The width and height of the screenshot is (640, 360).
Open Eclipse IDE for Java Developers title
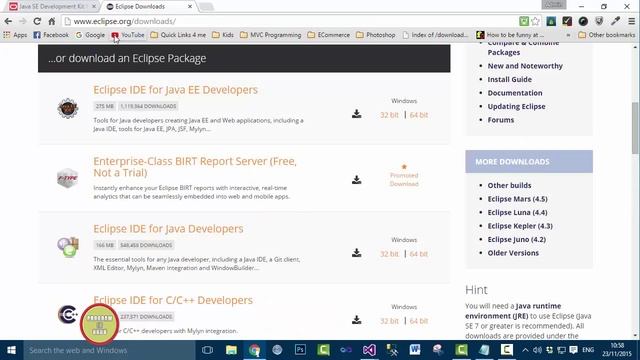(168, 229)
